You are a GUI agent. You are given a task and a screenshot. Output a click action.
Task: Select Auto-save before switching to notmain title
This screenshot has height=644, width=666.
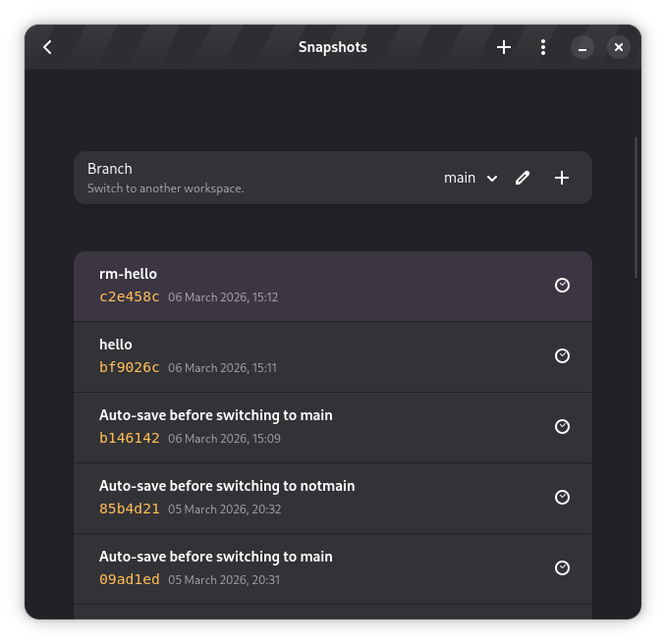(227, 486)
